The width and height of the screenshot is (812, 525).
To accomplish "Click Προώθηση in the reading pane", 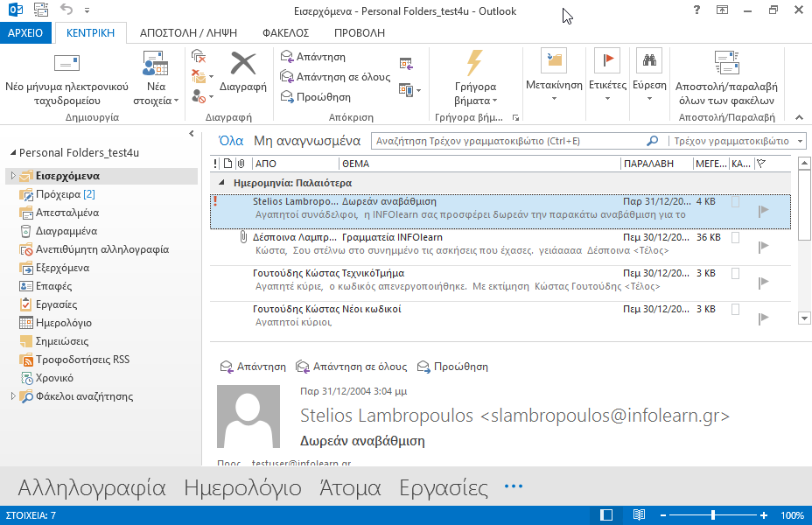I will tap(452, 367).
